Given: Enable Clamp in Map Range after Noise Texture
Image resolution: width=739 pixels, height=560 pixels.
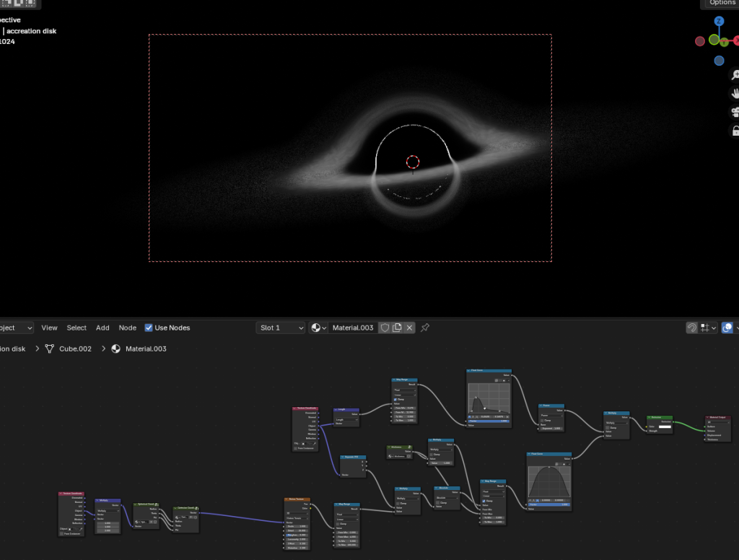Looking at the screenshot, I should [x=338, y=524].
